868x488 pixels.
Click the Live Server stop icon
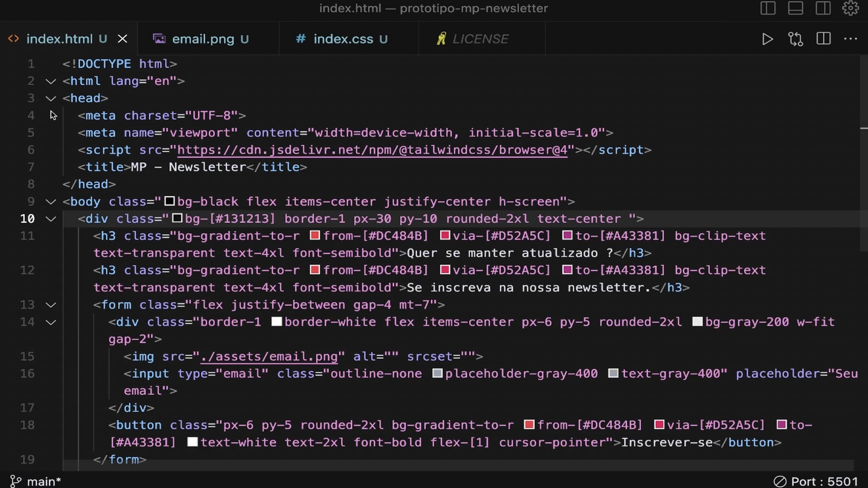pos(780,482)
